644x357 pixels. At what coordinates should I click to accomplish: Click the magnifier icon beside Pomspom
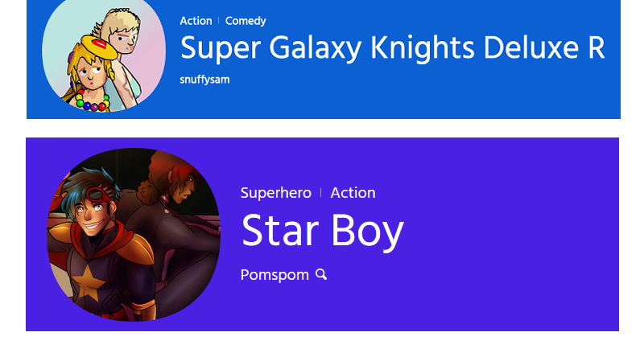point(321,275)
